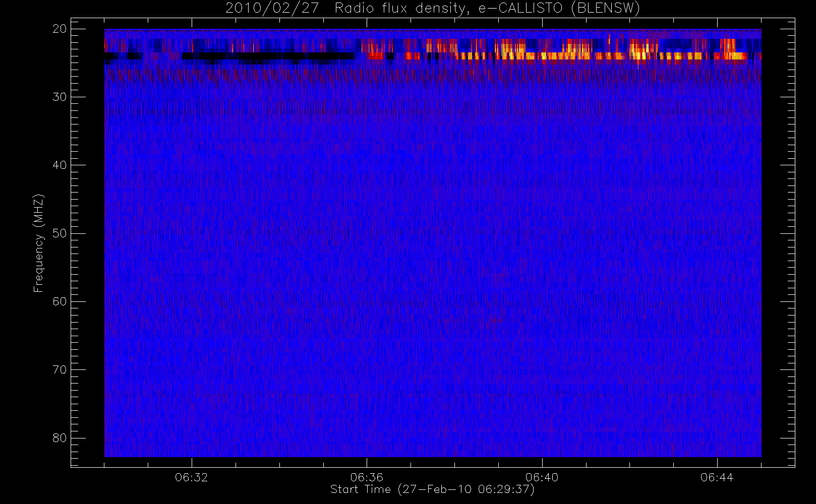Click the plot title mentioning e-CALLISTO (BLENSW)
This screenshot has width=816, height=504.
(433, 9)
